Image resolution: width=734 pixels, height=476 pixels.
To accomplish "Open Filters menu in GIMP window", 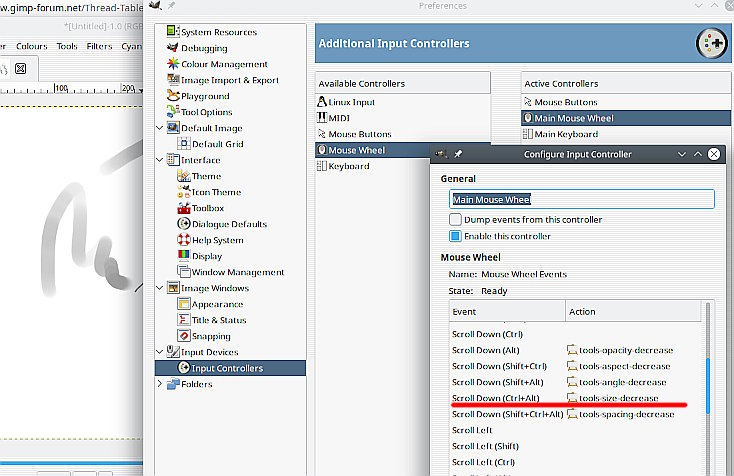I will (x=99, y=46).
